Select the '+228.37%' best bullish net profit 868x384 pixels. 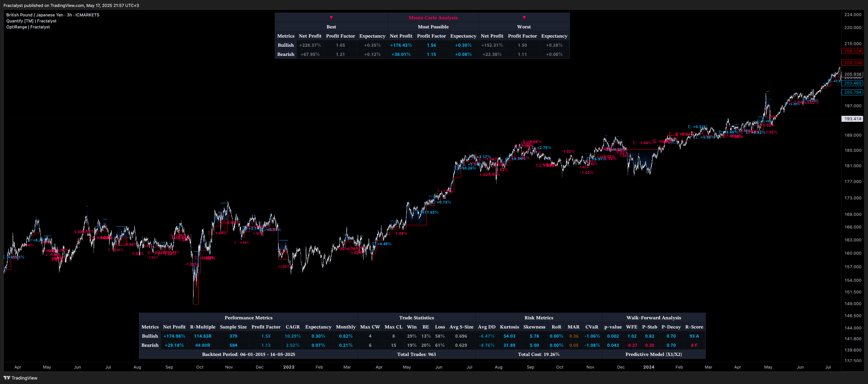point(310,45)
